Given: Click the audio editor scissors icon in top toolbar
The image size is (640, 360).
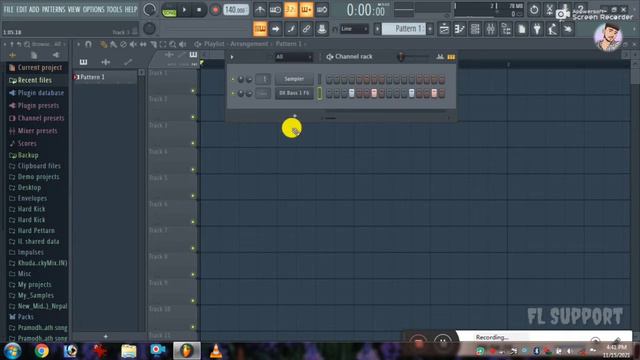Looking at the screenshot, I should tap(549, 9).
